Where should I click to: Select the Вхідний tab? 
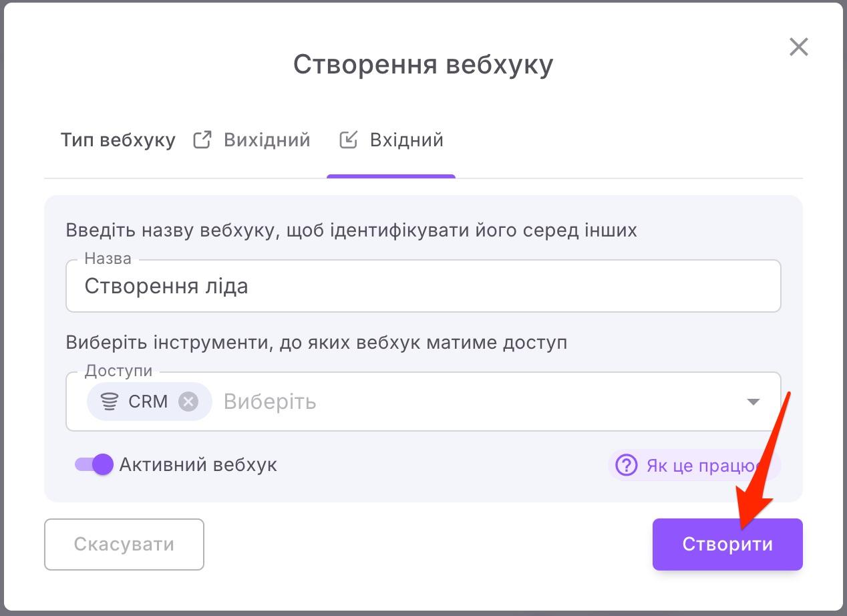[x=406, y=140]
